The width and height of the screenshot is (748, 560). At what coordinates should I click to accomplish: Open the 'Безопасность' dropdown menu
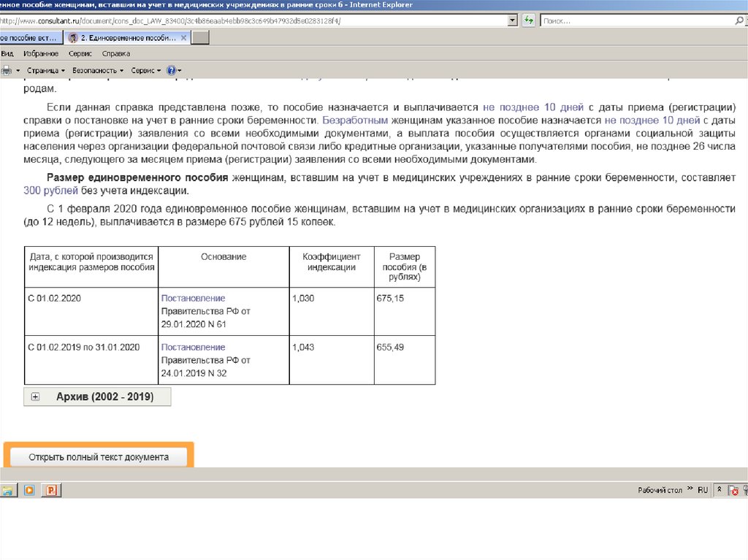click(x=98, y=71)
